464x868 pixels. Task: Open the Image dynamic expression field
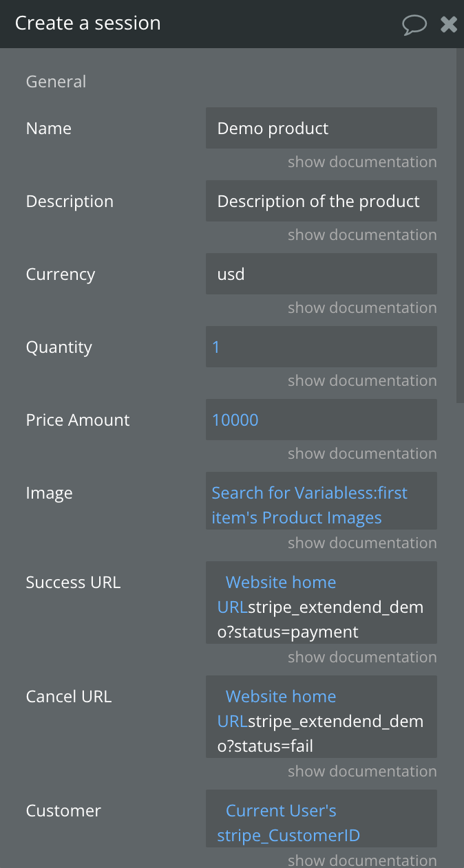pyautogui.click(x=321, y=501)
